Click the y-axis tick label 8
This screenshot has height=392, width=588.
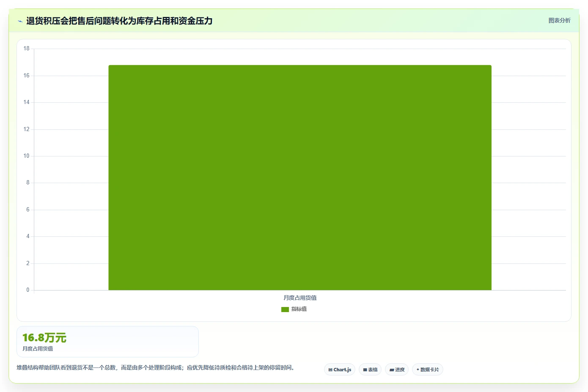tap(28, 183)
